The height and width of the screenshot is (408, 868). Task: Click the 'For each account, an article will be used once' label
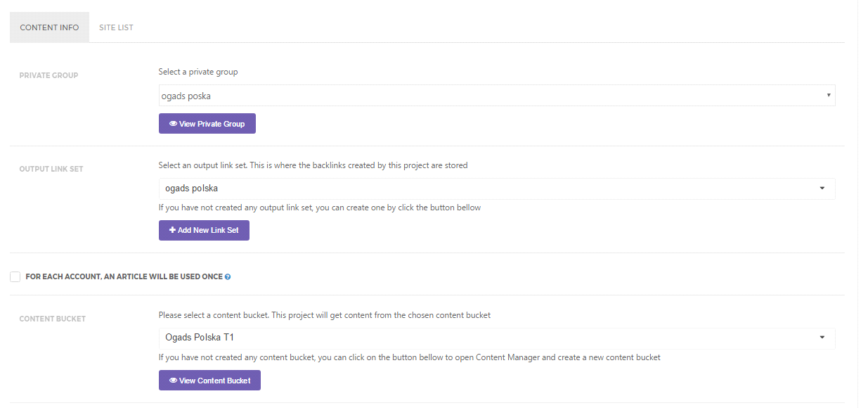pos(124,277)
